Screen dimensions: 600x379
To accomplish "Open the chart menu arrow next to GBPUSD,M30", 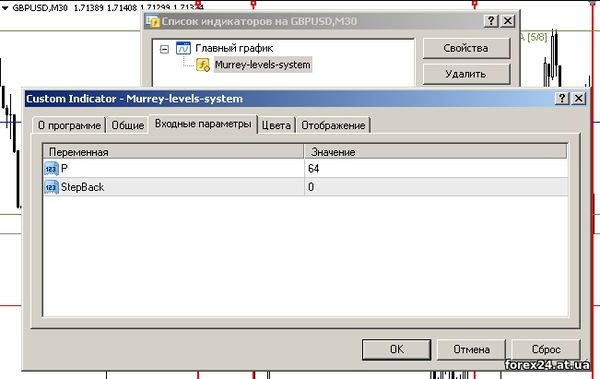I will (x=5, y=8).
